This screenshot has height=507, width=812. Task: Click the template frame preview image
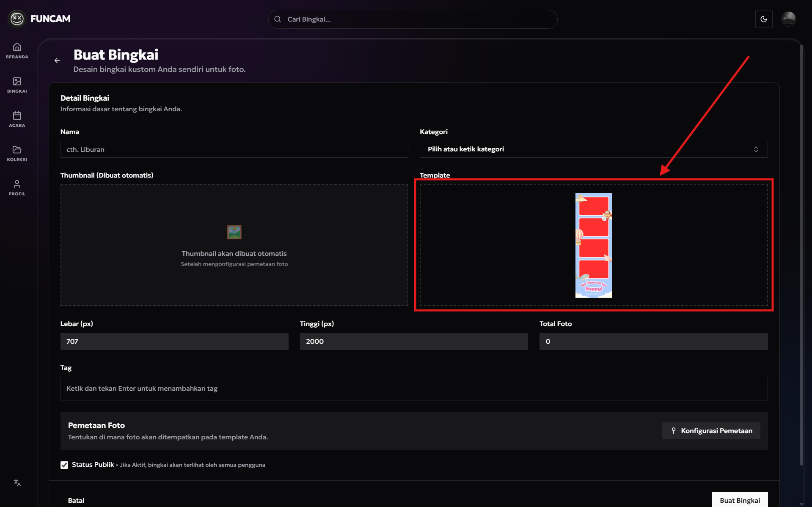click(593, 245)
